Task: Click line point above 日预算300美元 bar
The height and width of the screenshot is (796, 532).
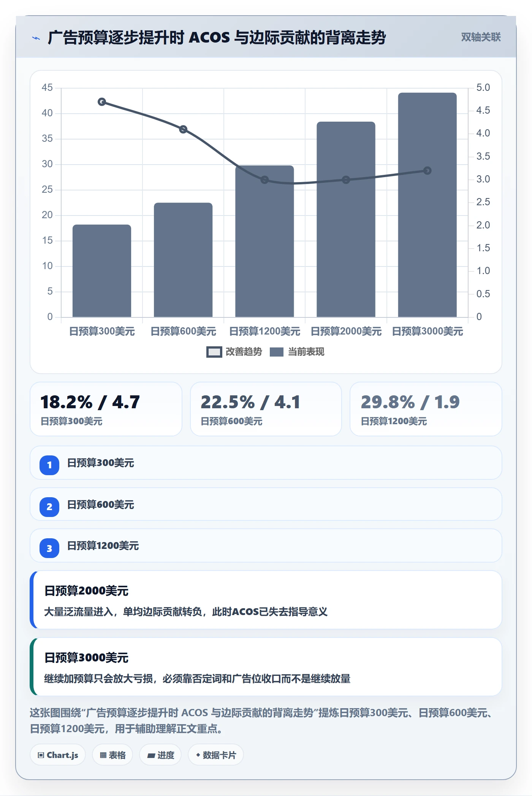Action: (102, 102)
